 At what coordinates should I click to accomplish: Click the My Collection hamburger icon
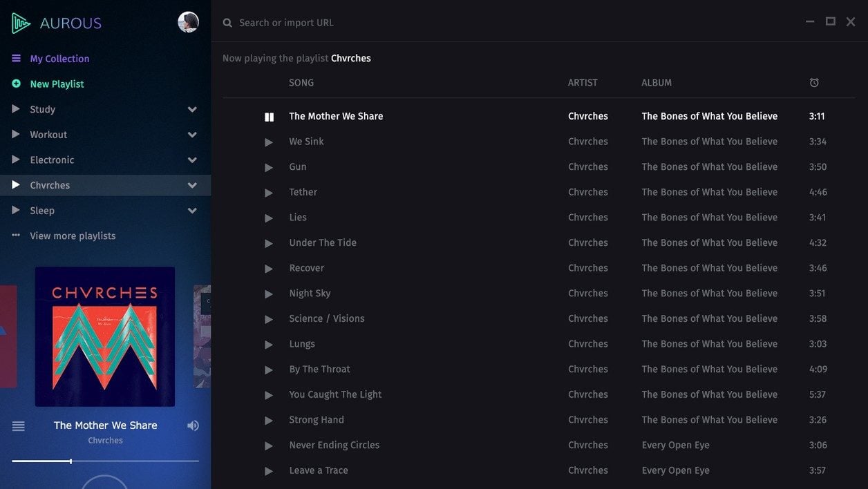coord(16,59)
